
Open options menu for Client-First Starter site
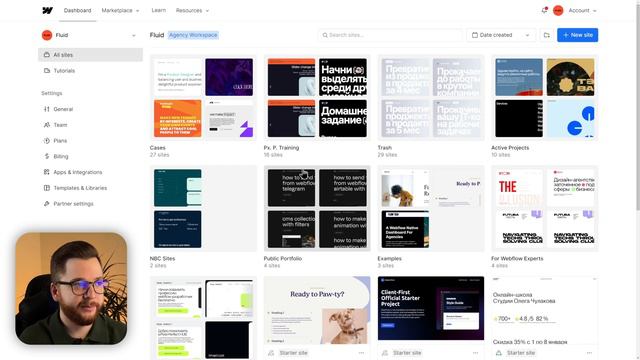(x=476, y=353)
